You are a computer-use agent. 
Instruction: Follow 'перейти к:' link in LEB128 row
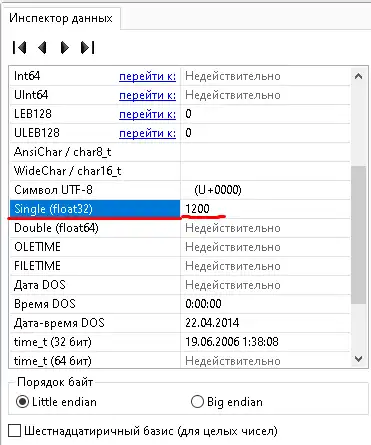(147, 114)
